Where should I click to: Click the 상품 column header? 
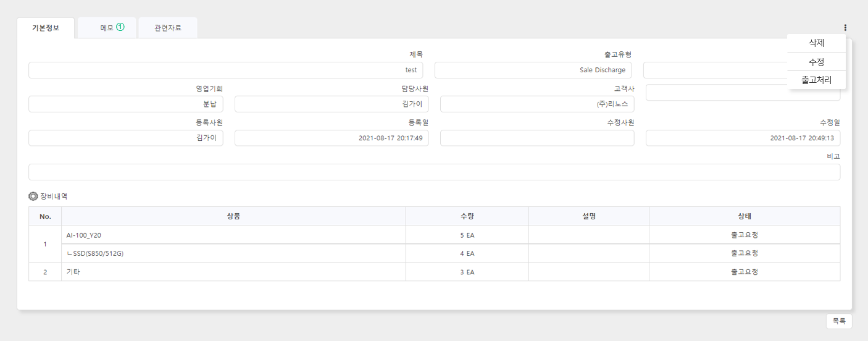233,216
